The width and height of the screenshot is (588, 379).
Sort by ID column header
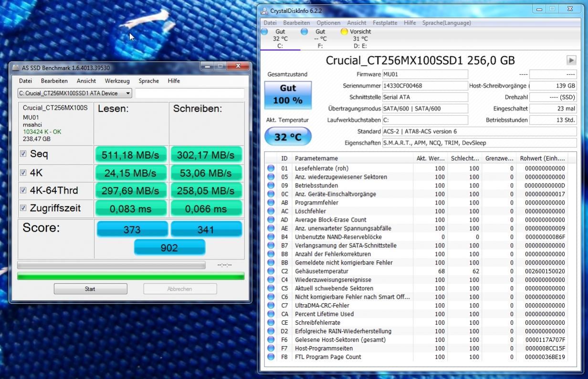pos(284,158)
